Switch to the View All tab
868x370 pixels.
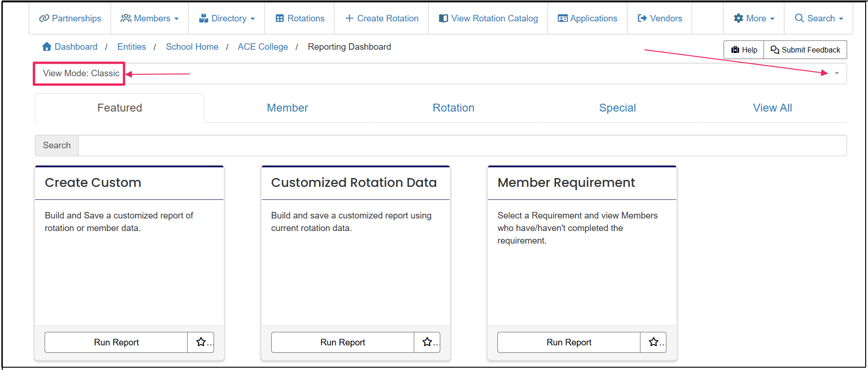tap(772, 108)
